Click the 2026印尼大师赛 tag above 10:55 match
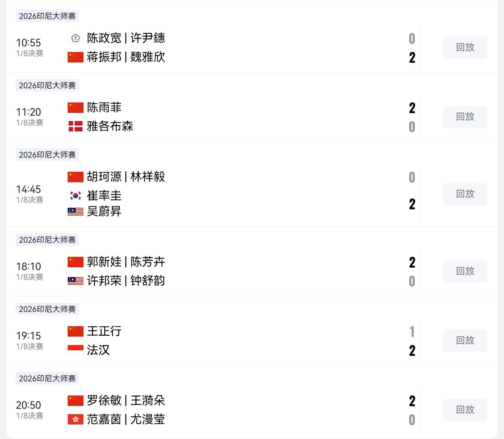Screen dimensions: 504x439 (x=47, y=16)
